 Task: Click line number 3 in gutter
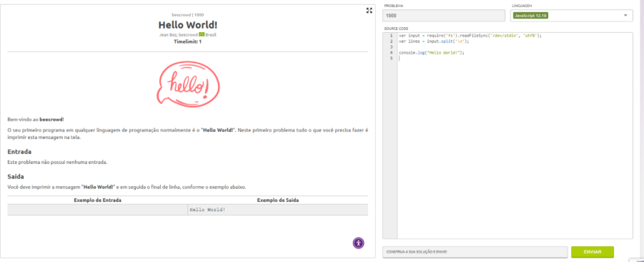click(x=391, y=47)
